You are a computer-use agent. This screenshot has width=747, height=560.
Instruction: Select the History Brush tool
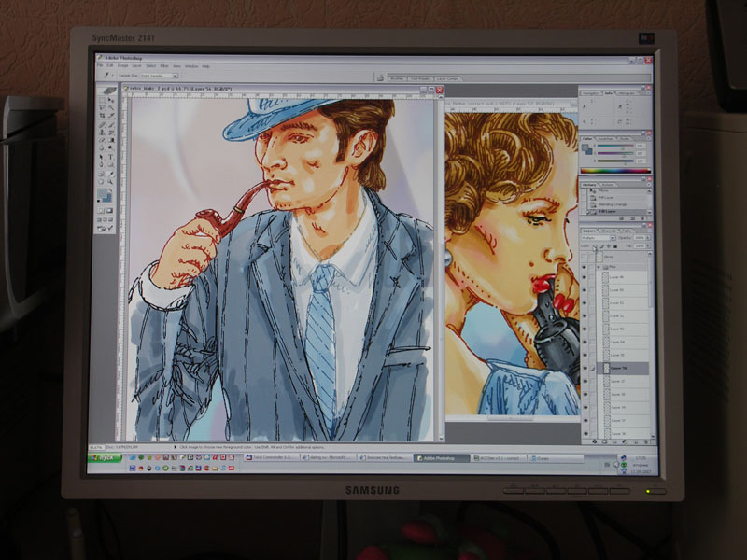(111, 133)
